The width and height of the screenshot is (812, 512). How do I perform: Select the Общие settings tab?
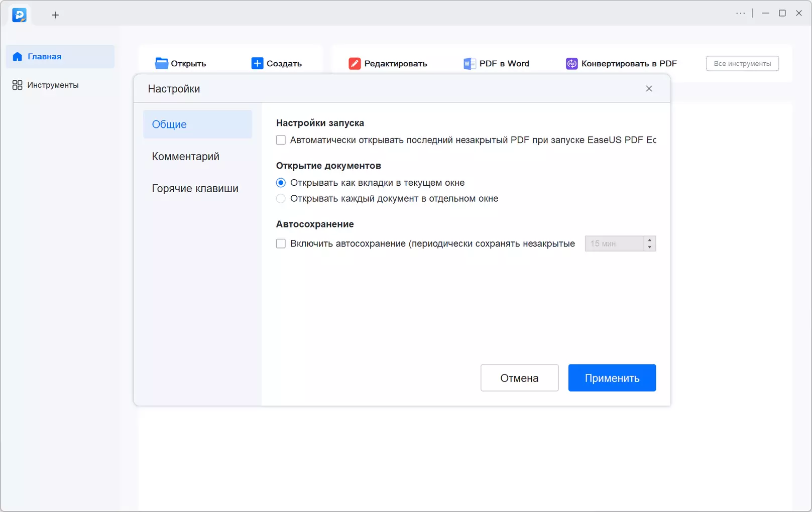point(198,124)
